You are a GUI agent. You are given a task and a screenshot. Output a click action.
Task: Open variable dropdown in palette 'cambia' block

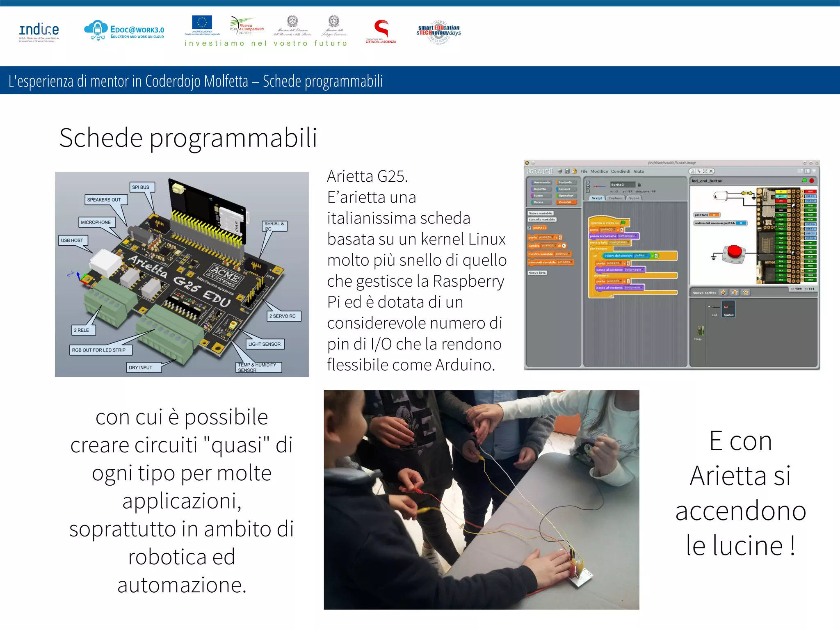coord(549,246)
